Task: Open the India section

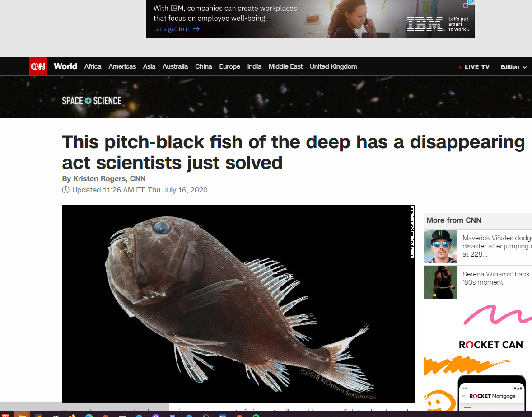Action: click(254, 66)
